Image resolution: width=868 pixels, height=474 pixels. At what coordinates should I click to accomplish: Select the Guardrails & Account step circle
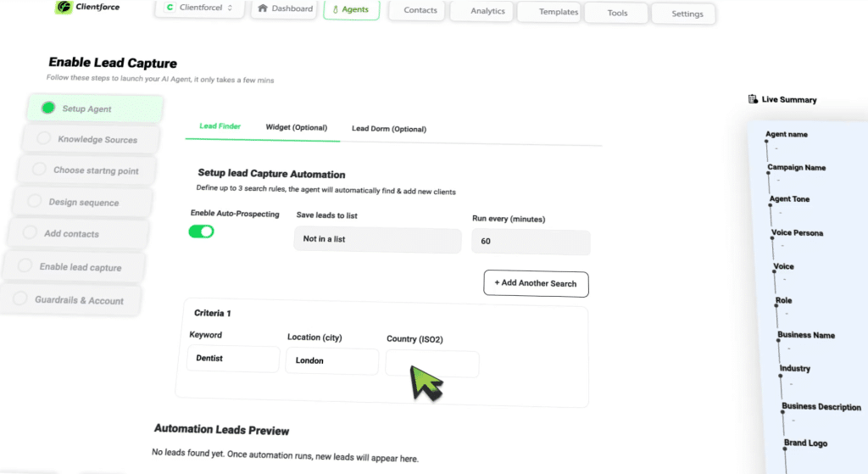tap(20, 298)
